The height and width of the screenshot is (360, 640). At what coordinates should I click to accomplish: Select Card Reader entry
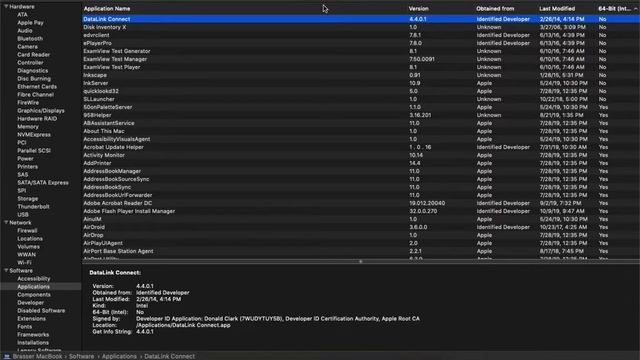click(x=33, y=55)
